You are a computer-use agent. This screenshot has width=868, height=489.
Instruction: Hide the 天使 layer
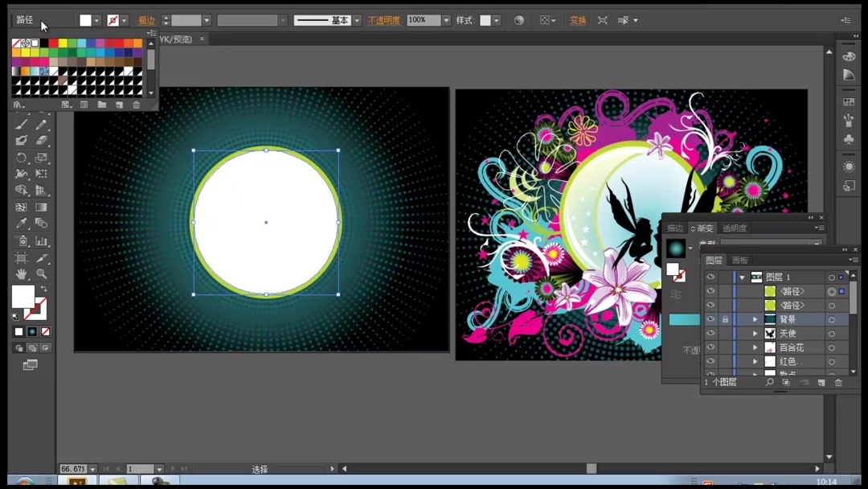click(710, 334)
